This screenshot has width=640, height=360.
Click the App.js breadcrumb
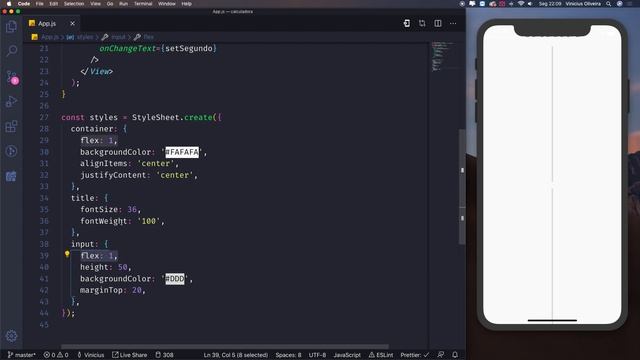click(x=50, y=37)
